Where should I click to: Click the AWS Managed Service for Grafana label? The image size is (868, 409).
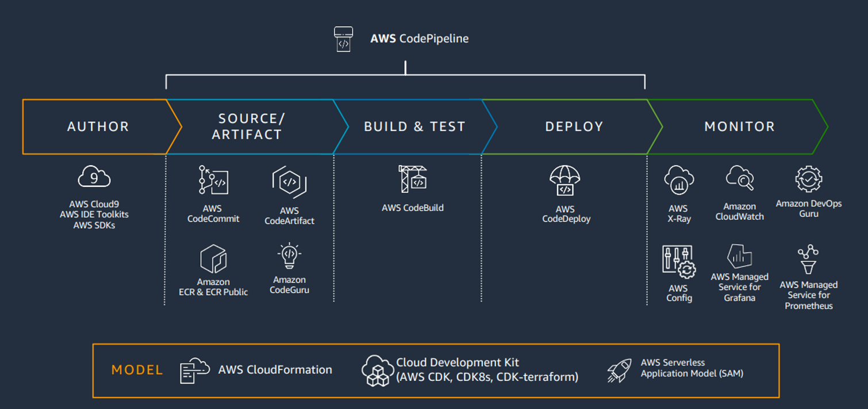(740, 288)
